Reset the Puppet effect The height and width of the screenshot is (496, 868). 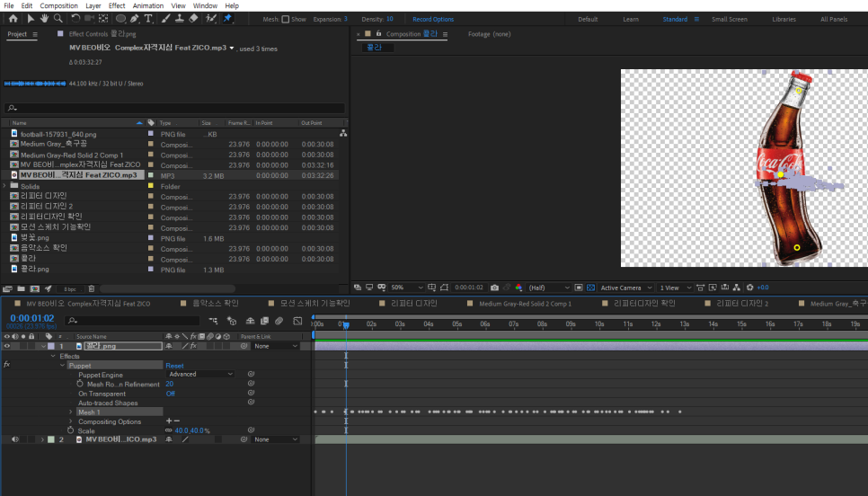tap(174, 366)
